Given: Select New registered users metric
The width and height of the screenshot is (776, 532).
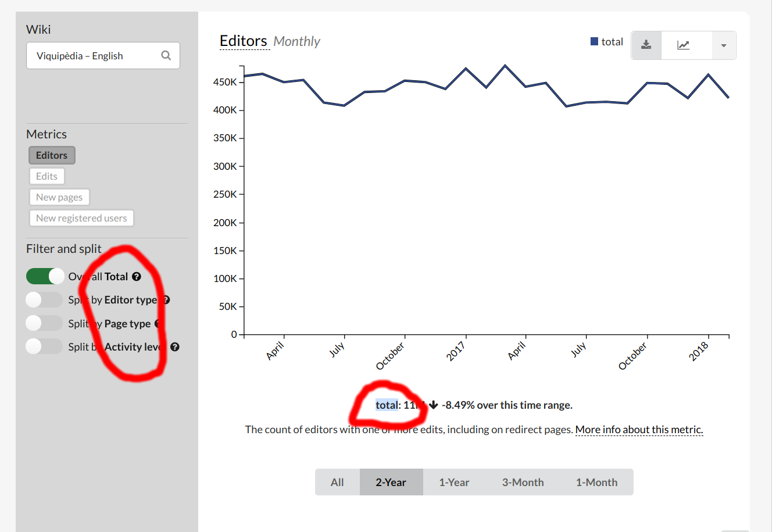Looking at the screenshot, I should click(x=81, y=218).
